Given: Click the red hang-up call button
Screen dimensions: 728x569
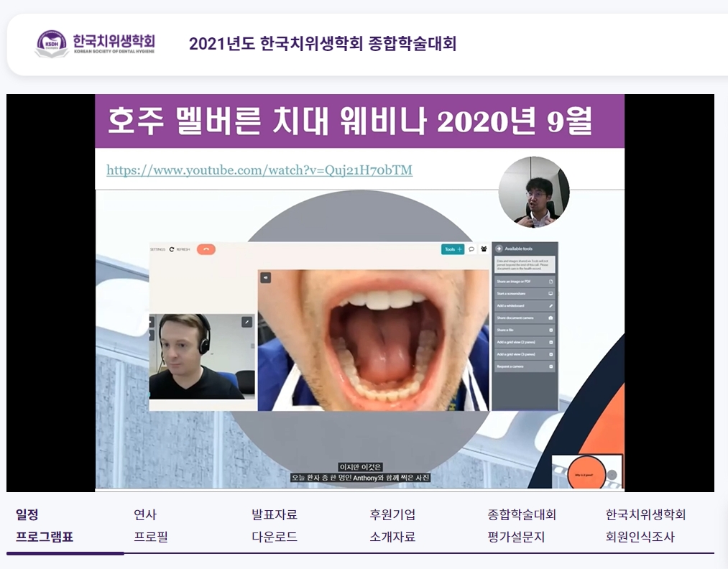Looking at the screenshot, I should [x=206, y=249].
